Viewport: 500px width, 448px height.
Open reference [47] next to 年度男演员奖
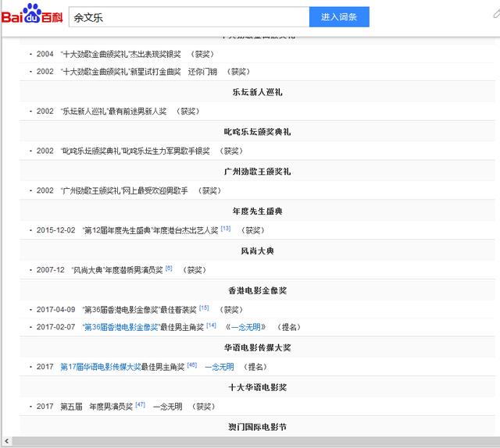click(x=141, y=404)
